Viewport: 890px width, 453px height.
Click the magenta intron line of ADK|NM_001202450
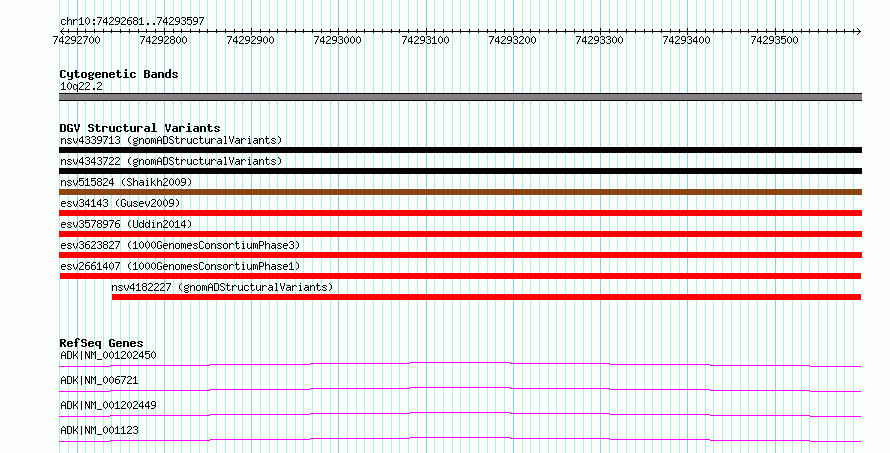460,364
